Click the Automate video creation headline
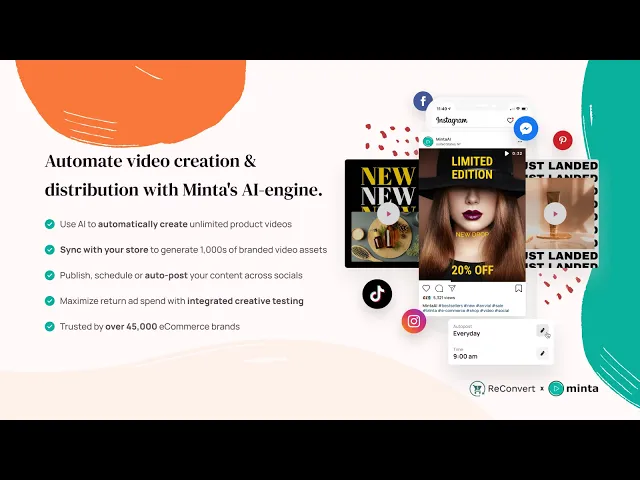The height and width of the screenshot is (480, 640). click(184, 176)
